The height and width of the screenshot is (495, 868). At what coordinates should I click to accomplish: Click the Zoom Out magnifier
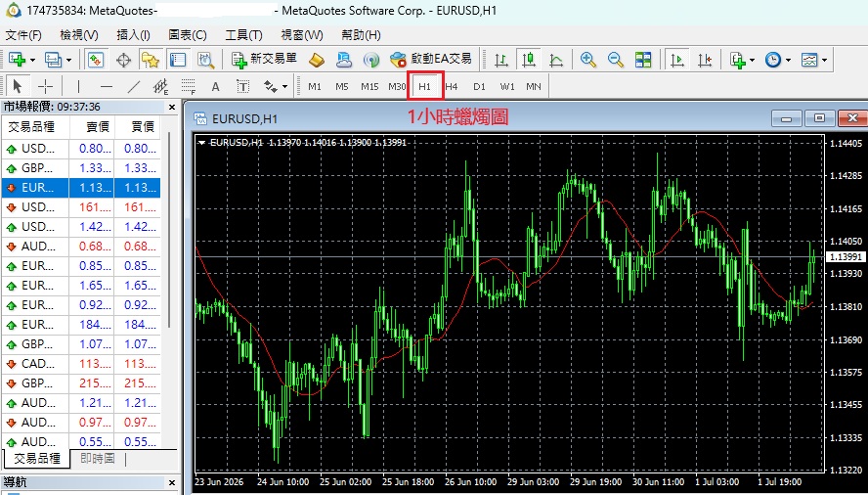pyautogui.click(x=615, y=60)
